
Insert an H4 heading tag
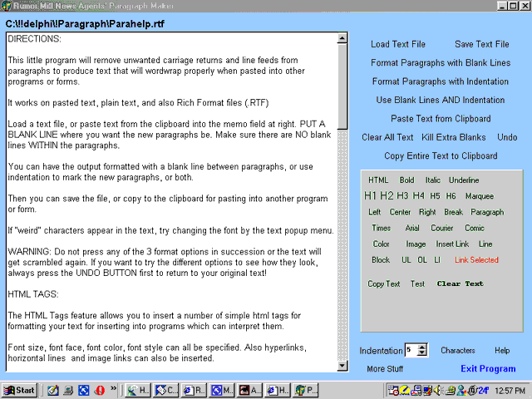pos(418,196)
